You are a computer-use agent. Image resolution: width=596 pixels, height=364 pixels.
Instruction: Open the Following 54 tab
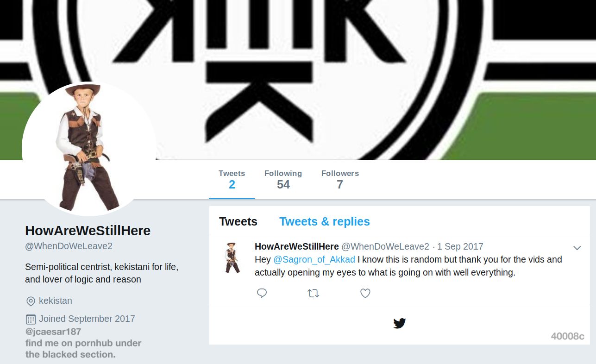(283, 180)
